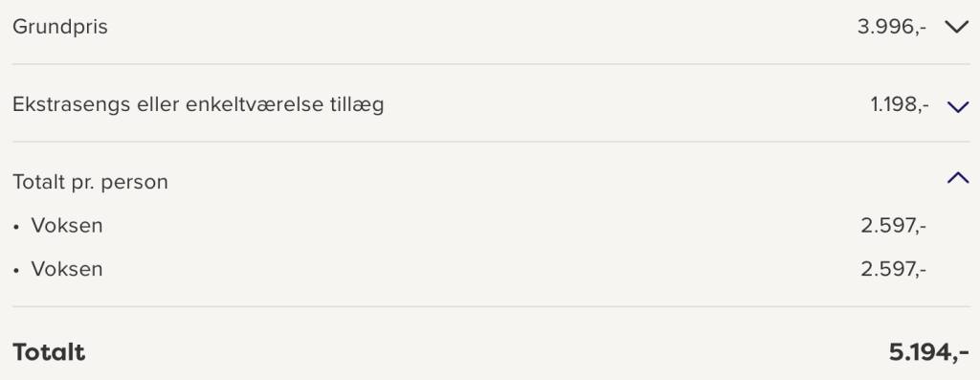Click the first Voksen's 2.597,- price

pos(894,226)
